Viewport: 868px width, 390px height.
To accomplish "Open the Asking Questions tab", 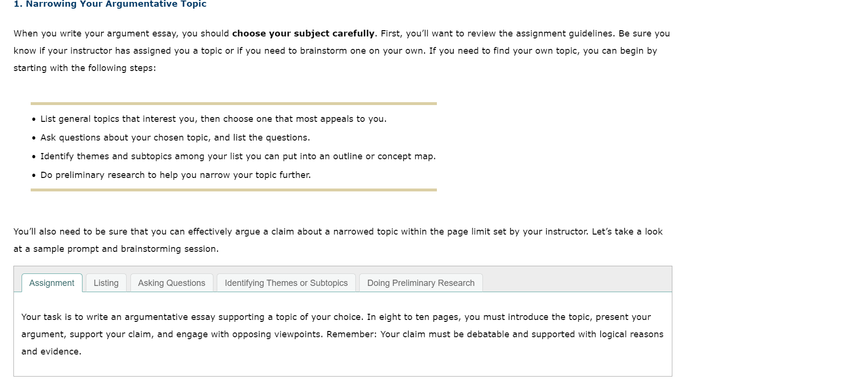I will click(171, 283).
